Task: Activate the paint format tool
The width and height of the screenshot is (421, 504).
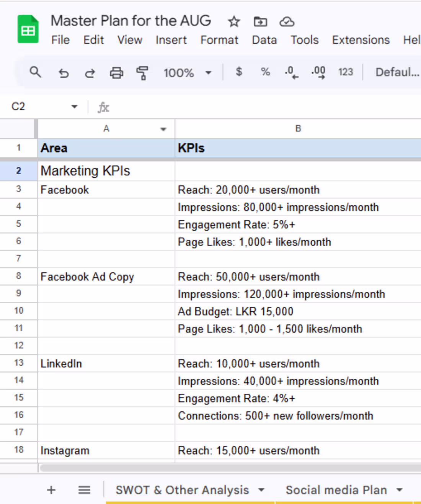Action: click(142, 72)
